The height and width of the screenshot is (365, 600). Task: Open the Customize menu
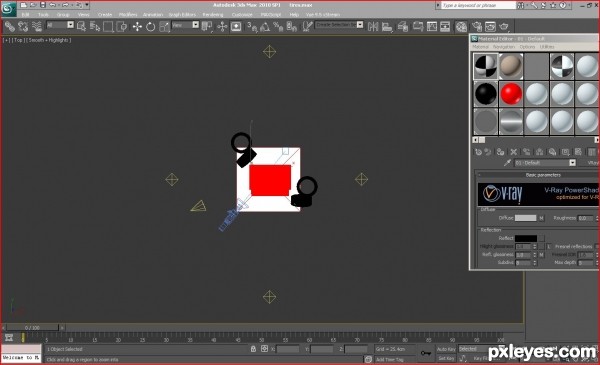coord(242,15)
